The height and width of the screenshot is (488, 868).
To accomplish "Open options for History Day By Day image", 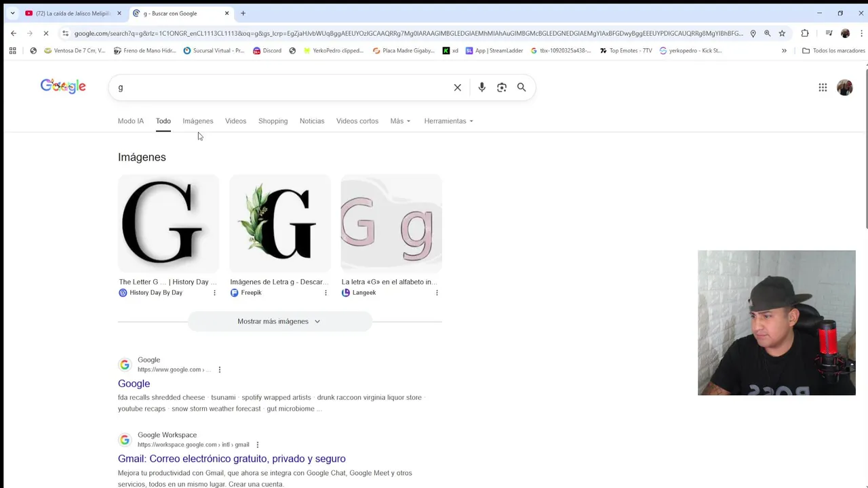I will click(214, 293).
